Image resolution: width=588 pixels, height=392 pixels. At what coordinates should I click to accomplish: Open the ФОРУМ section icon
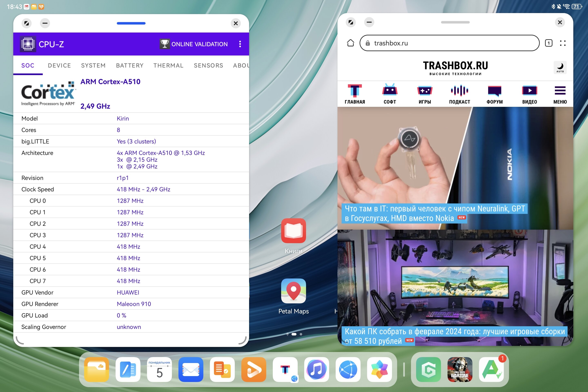click(x=494, y=94)
